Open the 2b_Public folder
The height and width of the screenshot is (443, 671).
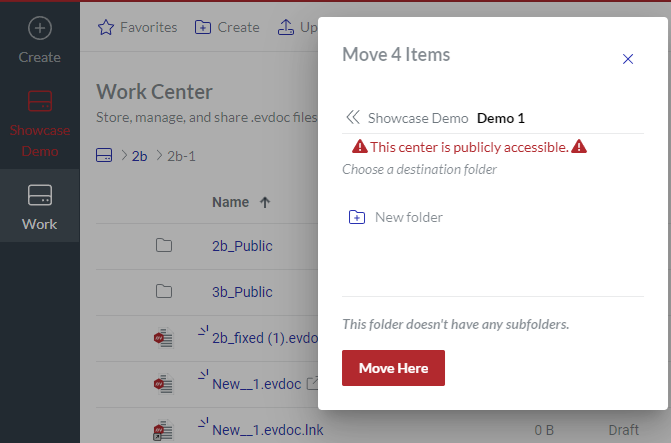pyautogui.click(x=242, y=246)
